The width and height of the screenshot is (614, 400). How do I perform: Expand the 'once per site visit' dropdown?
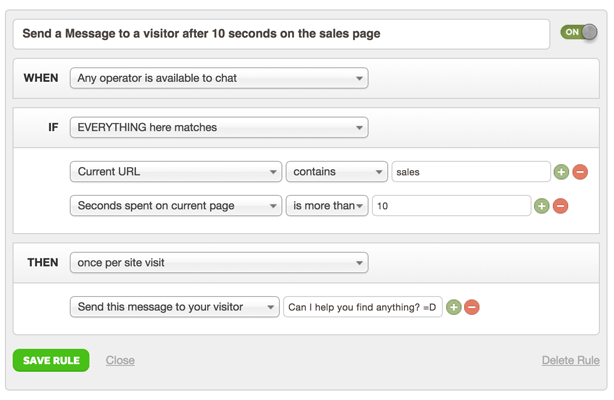(218, 263)
